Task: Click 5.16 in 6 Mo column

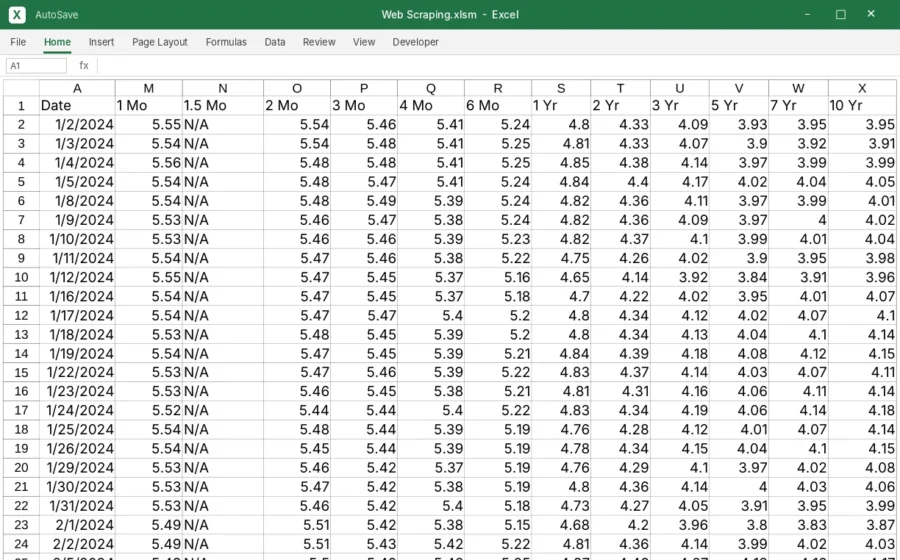Action: (498, 277)
